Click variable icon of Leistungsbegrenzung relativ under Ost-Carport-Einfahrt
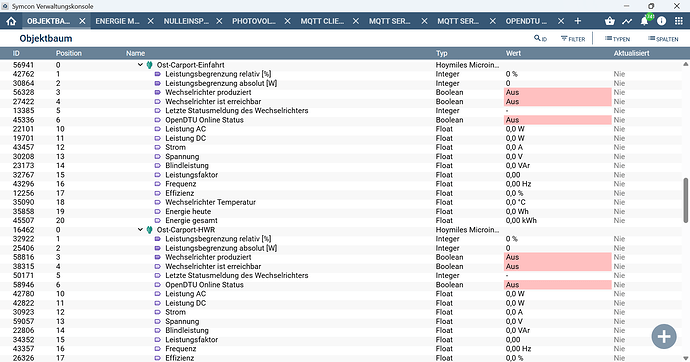Image resolution: width=690 pixels, height=362 pixels. coord(158,74)
